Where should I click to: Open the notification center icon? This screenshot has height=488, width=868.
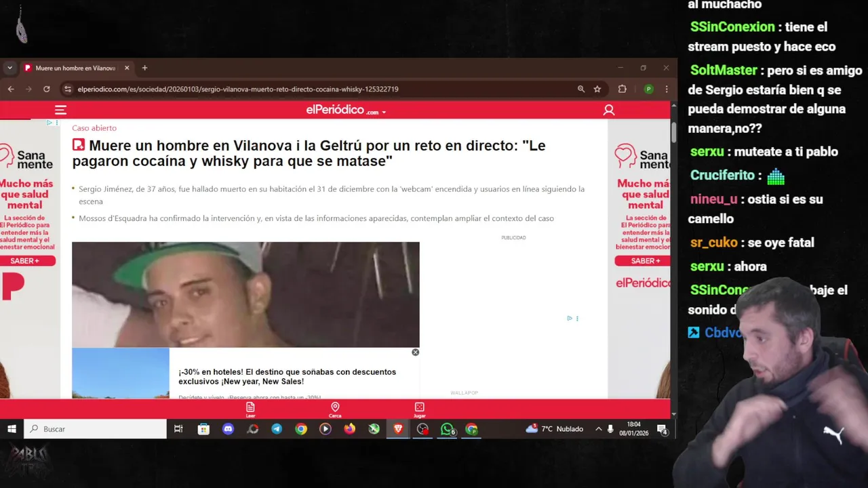662,429
